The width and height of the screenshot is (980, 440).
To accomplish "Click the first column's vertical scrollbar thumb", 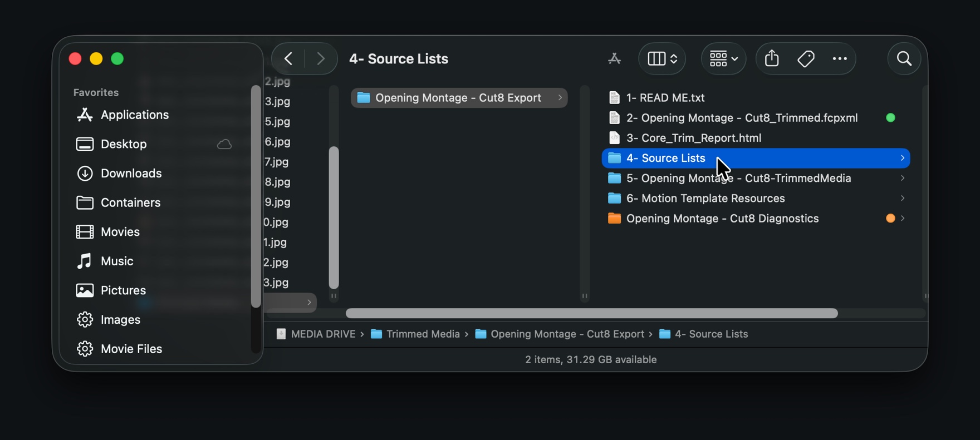I will (x=334, y=217).
